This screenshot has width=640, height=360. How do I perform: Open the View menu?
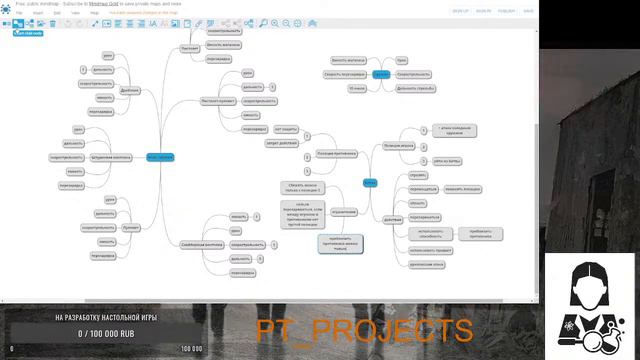76,13
